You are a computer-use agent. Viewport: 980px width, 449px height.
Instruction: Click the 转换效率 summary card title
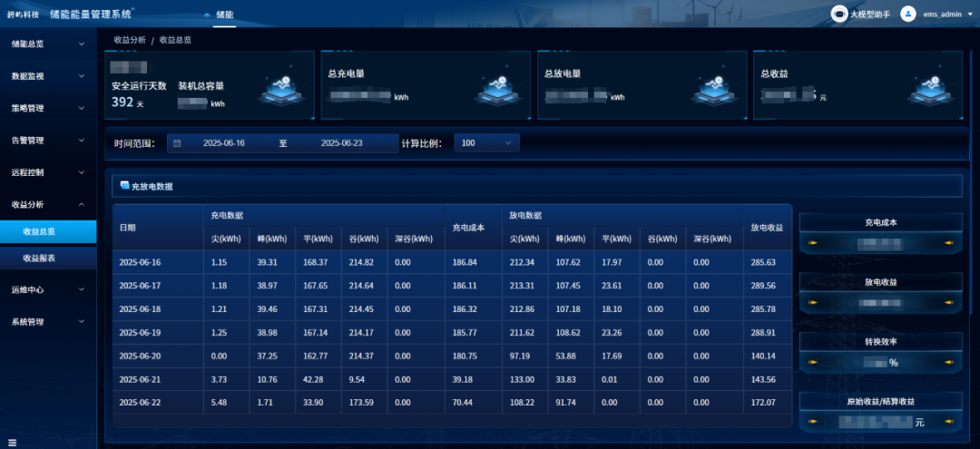tap(880, 342)
